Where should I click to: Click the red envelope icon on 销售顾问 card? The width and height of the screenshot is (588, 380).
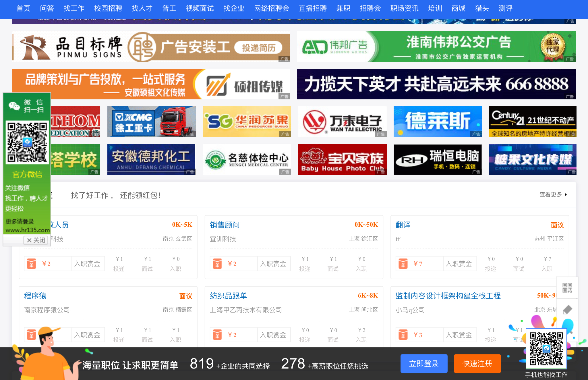(217, 263)
